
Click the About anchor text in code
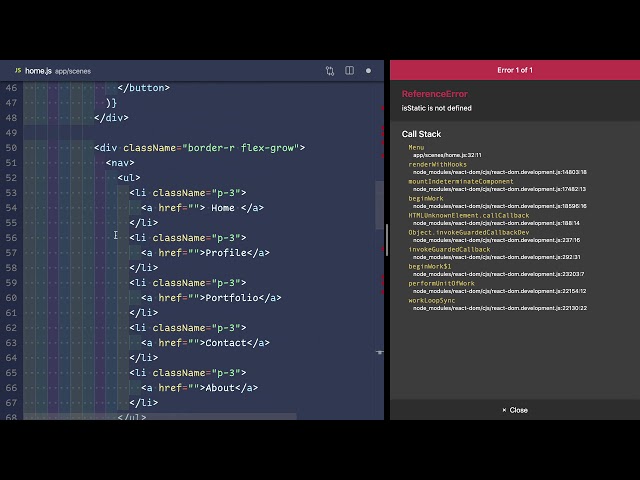(220, 388)
